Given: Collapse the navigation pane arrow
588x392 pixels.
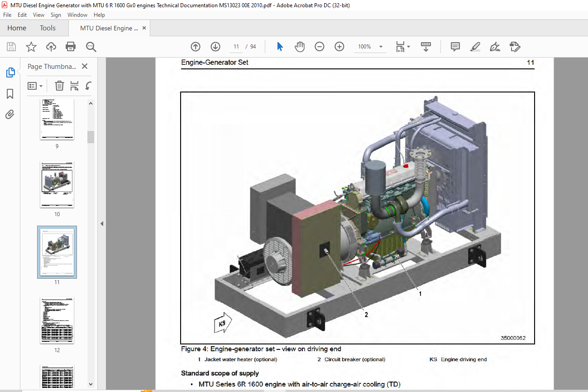Looking at the screenshot, I should [102, 223].
